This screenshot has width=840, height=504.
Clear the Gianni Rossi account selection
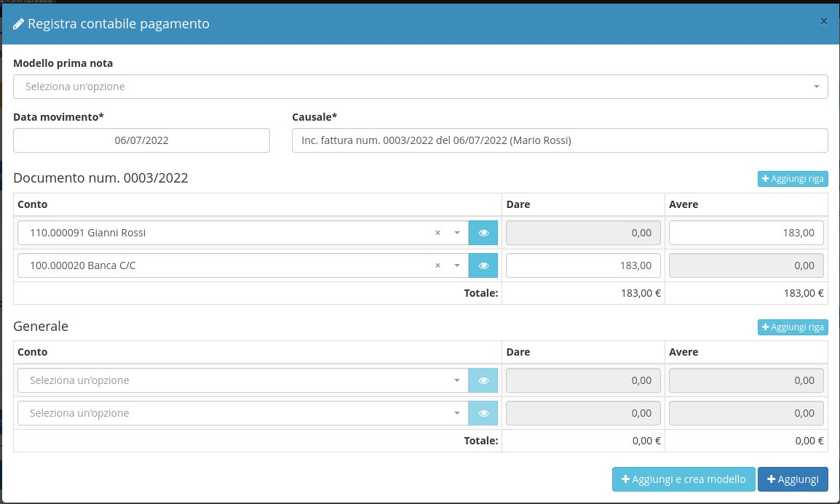coord(437,233)
